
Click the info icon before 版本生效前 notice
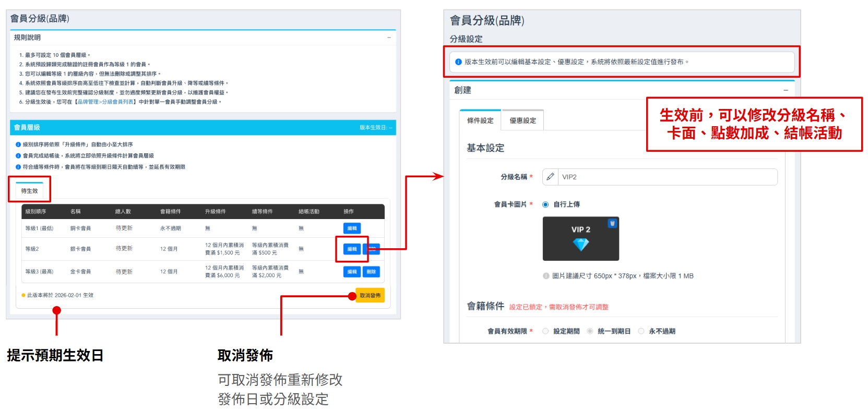pyautogui.click(x=458, y=62)
